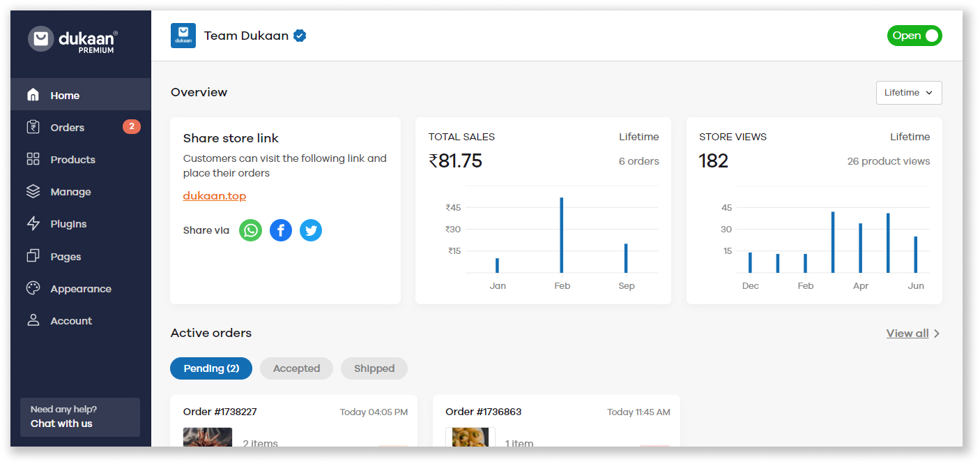Open the Account menu item
The image size is (980, 464).
coord(80,320)
